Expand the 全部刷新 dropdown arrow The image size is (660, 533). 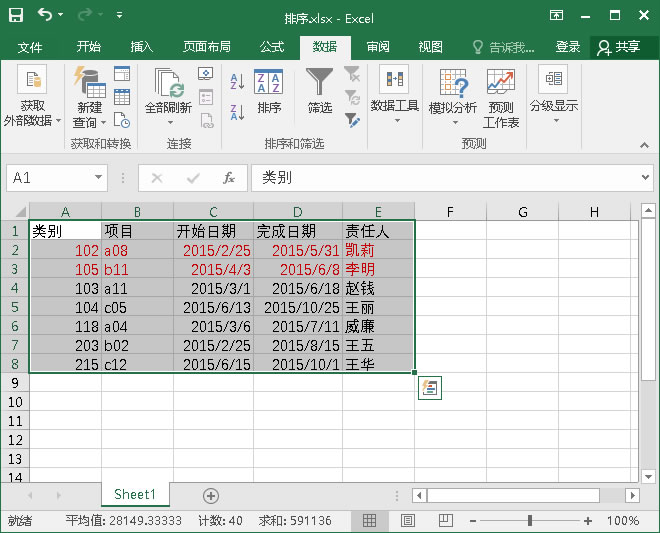(x=170, y=123)
